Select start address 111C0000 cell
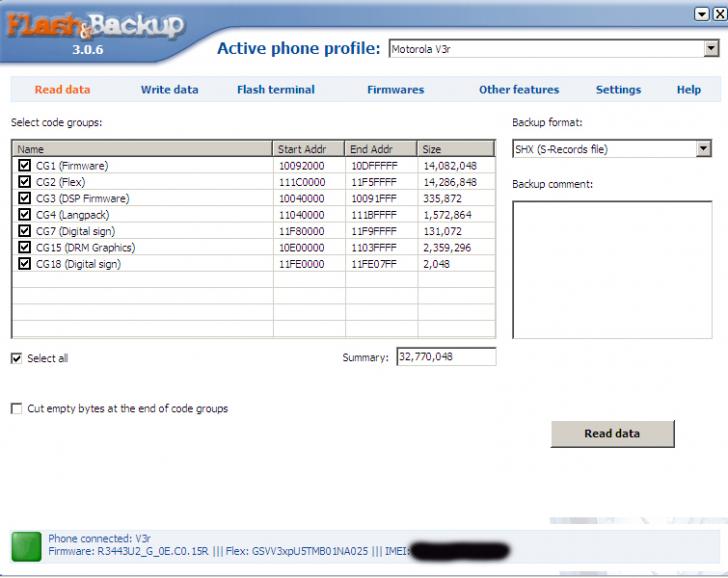 click(x=302, y=182)
